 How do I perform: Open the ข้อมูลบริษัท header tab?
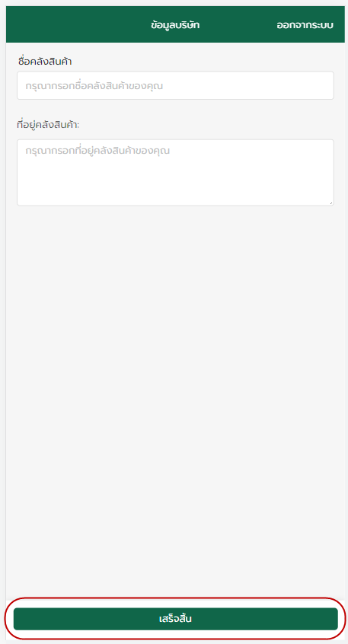coord(175,25)
